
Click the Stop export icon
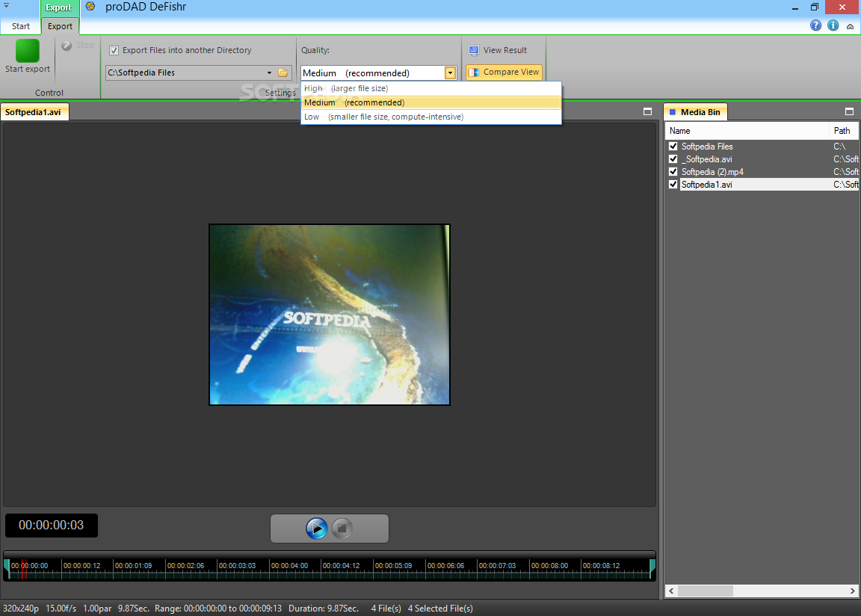tap(67, 46)
